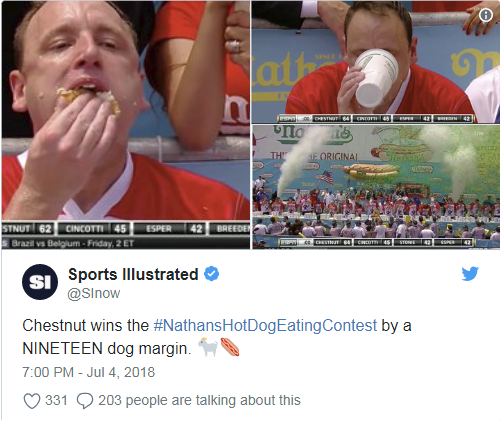Click the speech bubble reply icon
500x421 pixels.
(x=85, y=400)
